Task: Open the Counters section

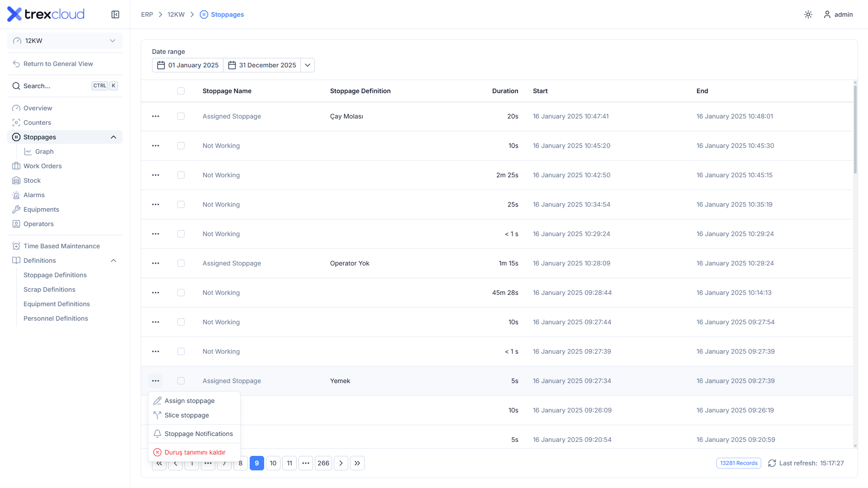Action: pyautogui.click(x=65, y=123)
